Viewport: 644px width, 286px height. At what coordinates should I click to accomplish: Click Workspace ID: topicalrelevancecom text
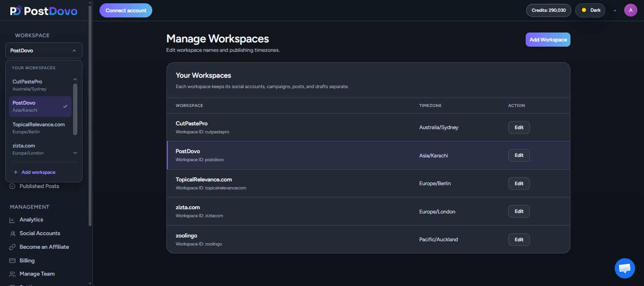click(x=211, y=188)
